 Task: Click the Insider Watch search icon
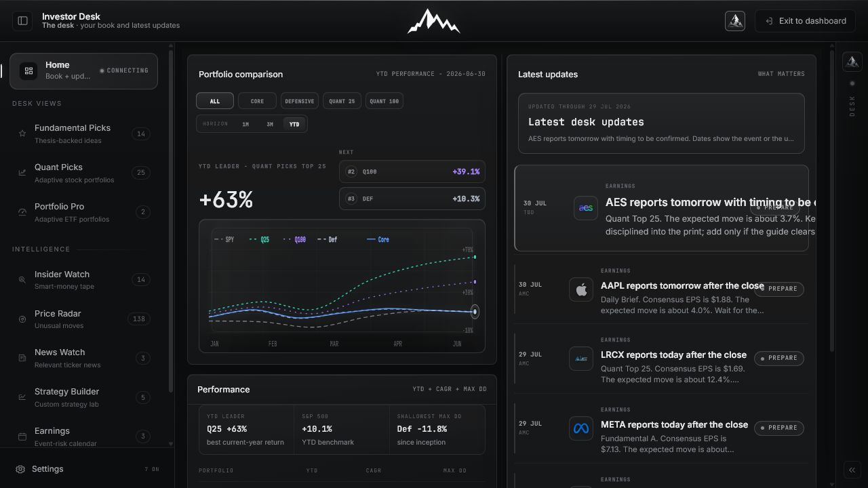pyautogui.click(x=22, y=280)
